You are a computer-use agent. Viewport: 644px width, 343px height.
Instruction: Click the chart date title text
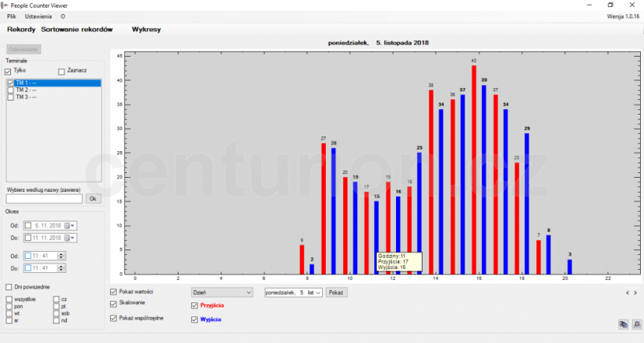(x=378, y=43)
